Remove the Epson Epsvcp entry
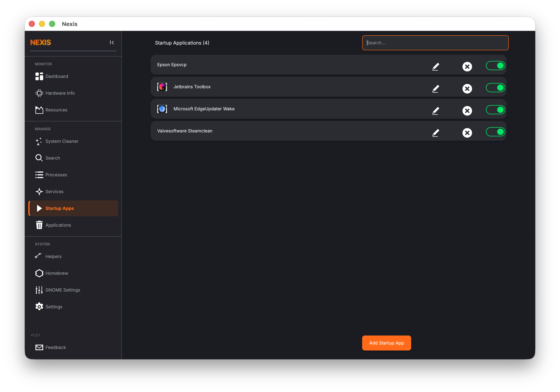The height and width of the screenshot is (392, 560). (x=467, y=66)
